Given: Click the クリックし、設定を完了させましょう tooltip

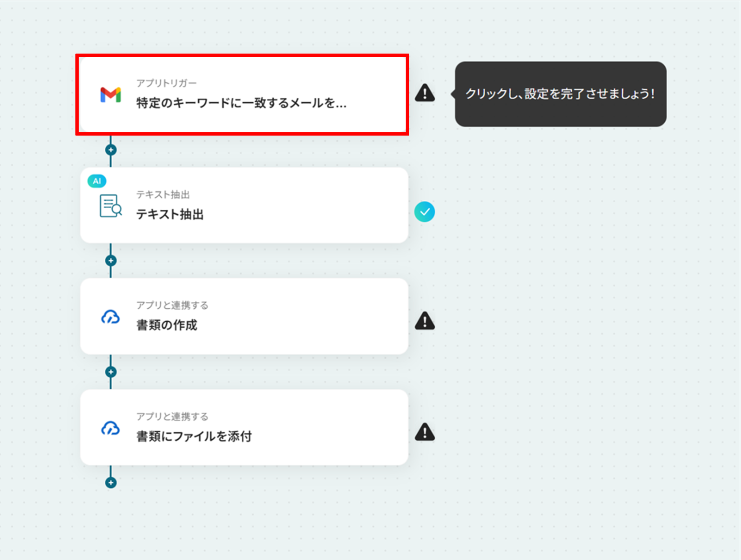Looking at the screenshot, I should point(560,94).
